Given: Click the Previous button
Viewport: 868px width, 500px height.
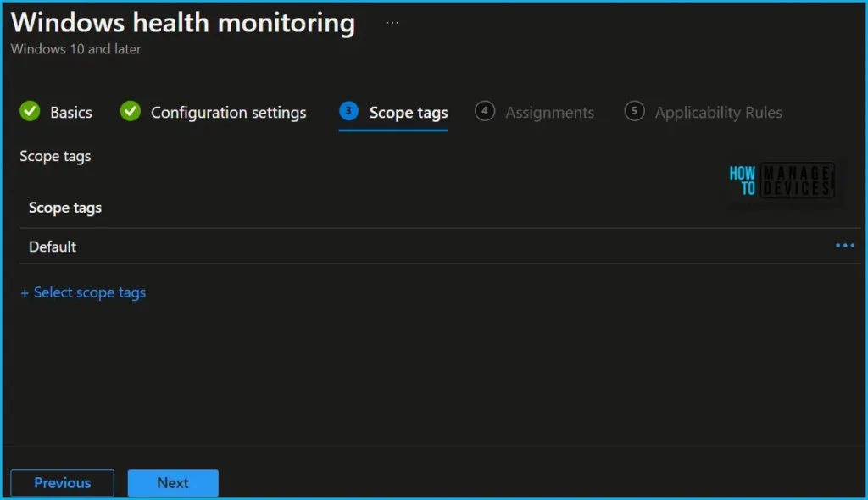Looking at the screenshot, I should (63, 483).
